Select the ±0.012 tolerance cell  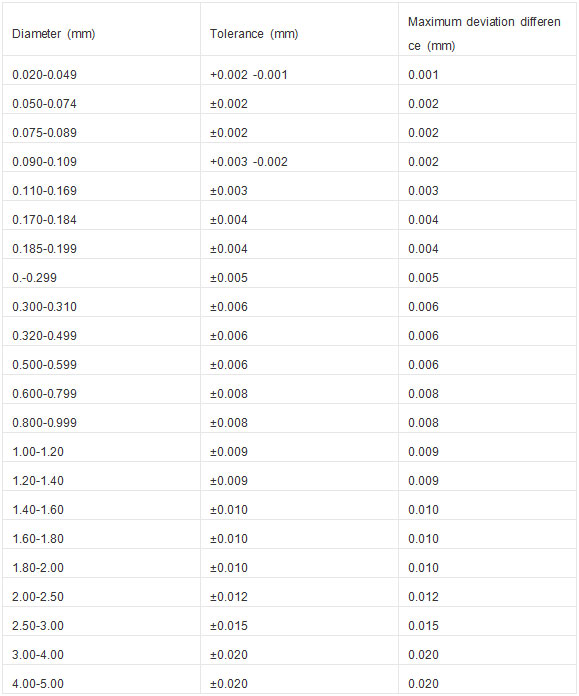[229, 597]
